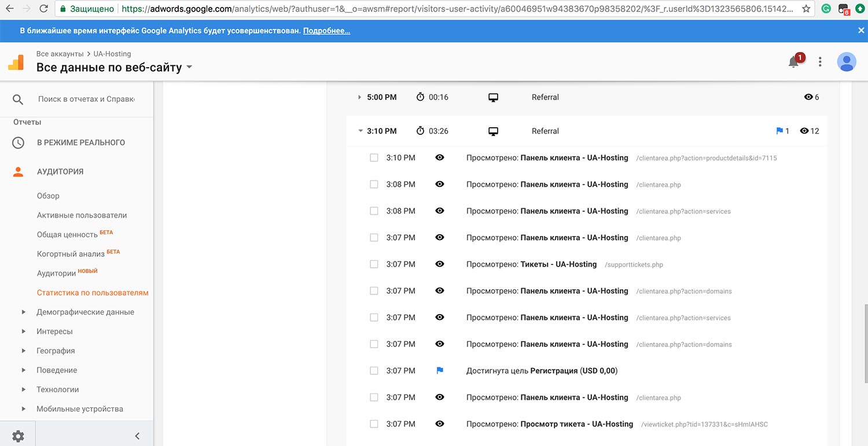
Task: Click the eye icon showing 6 views
Action: [808, 97]
